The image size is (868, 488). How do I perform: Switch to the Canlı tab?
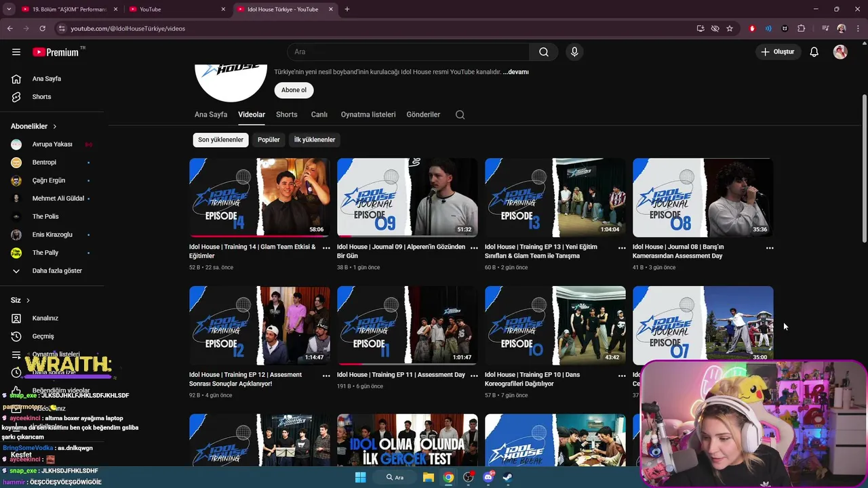tap(319, 115)
